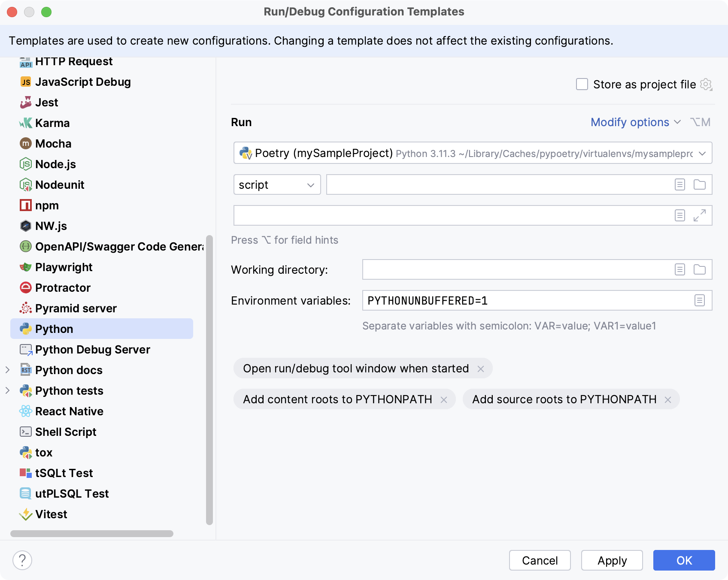Screen dimensions: 728x580
Task: Expand the Python docs tree item
Action: pos(7,370)
